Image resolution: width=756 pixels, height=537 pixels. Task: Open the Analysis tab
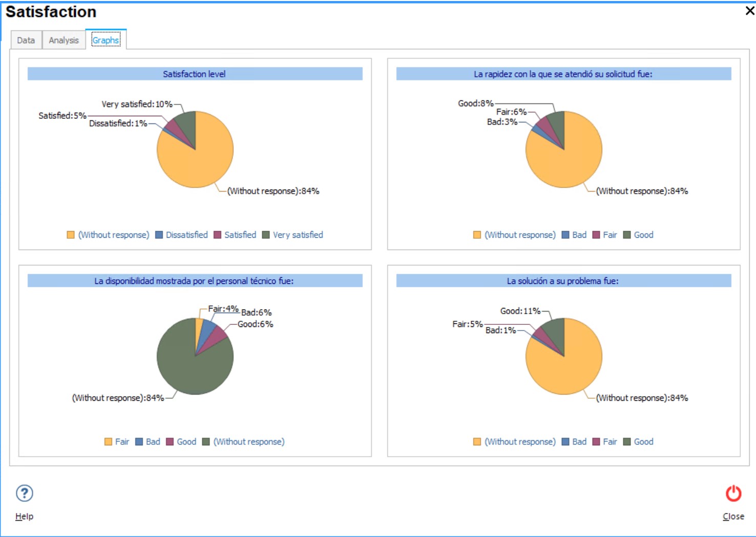[x=64, y=40]
